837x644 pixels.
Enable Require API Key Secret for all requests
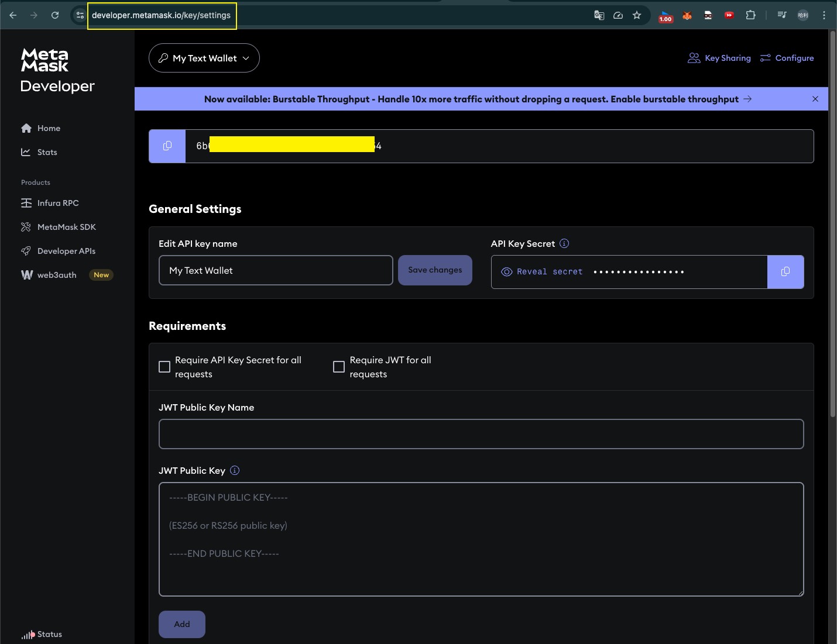tap(164, 367)
